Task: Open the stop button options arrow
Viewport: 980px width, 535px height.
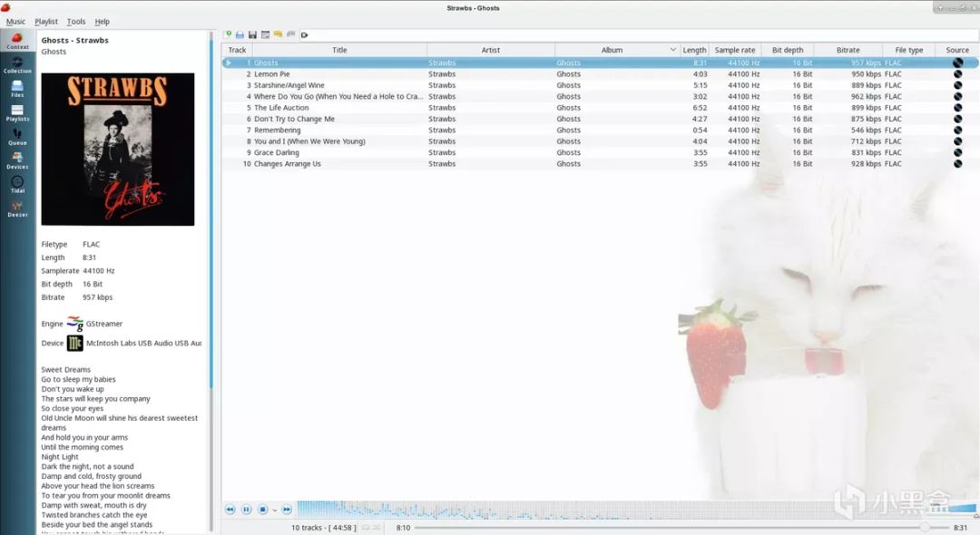Action: click(x=274, y=510)
